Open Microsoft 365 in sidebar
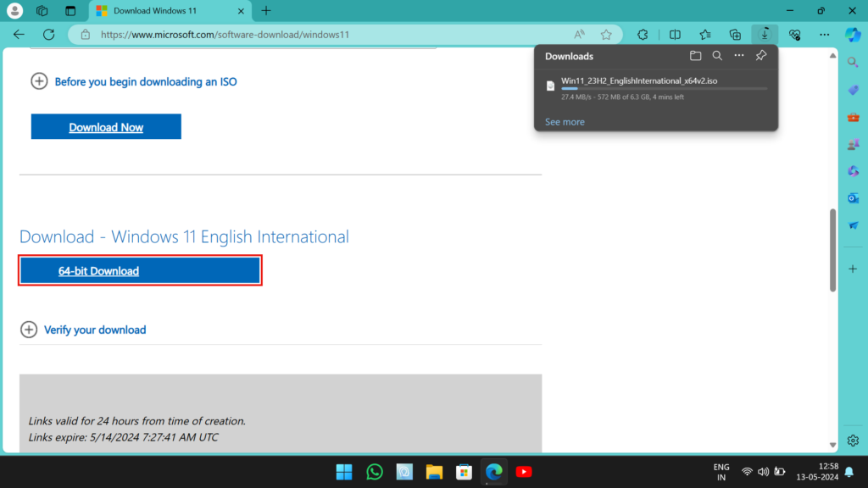The height and width of the screenshot is (488, 868). [x=853, y=171]
